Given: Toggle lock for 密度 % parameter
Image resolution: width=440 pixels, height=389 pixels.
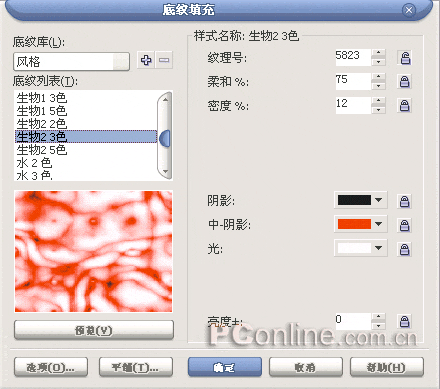Looking at the screenshot, I should click(405, 106).
